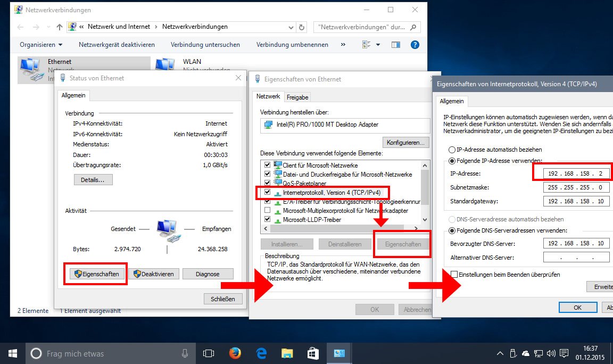The height and width of the screenshot is (364, 613).
Task: Click the scroll-down arrow of the elements list
Action: [x=425, y=220]
